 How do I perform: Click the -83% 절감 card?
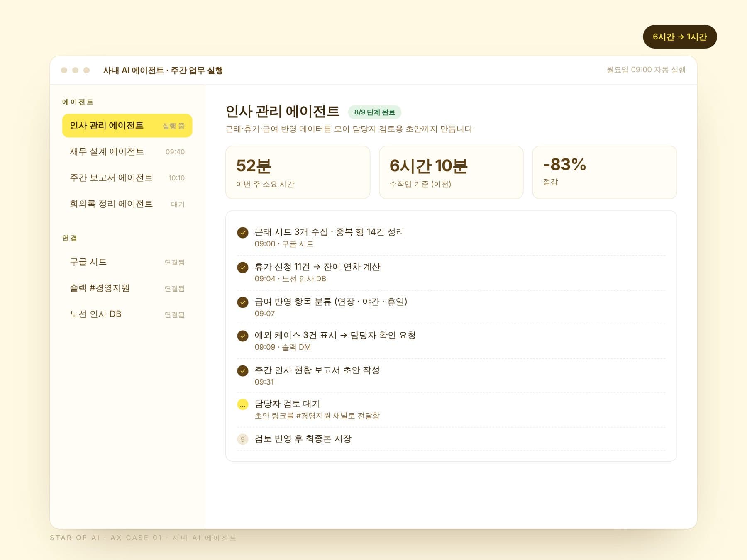pyautogui.click(x=604, y=173)
